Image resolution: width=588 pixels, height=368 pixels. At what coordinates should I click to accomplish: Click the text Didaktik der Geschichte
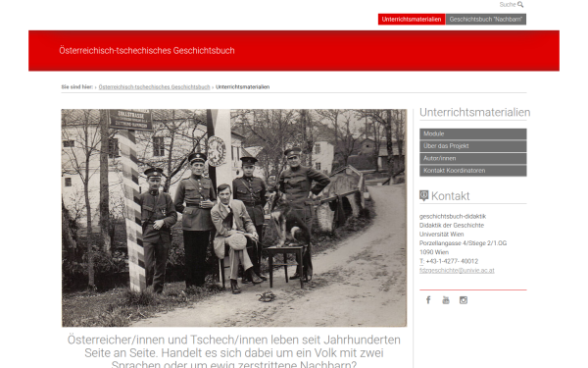pyautogui.click(x=452, y=226)
